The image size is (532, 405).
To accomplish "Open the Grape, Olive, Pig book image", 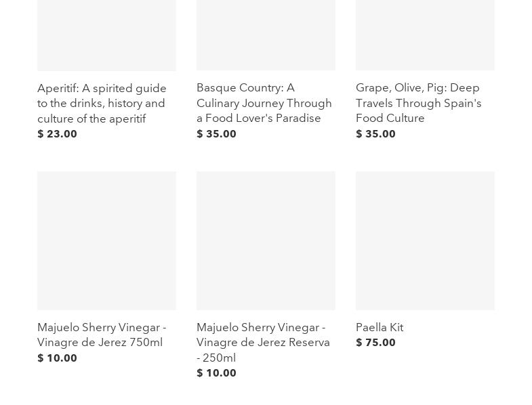I will coord(425,34).
